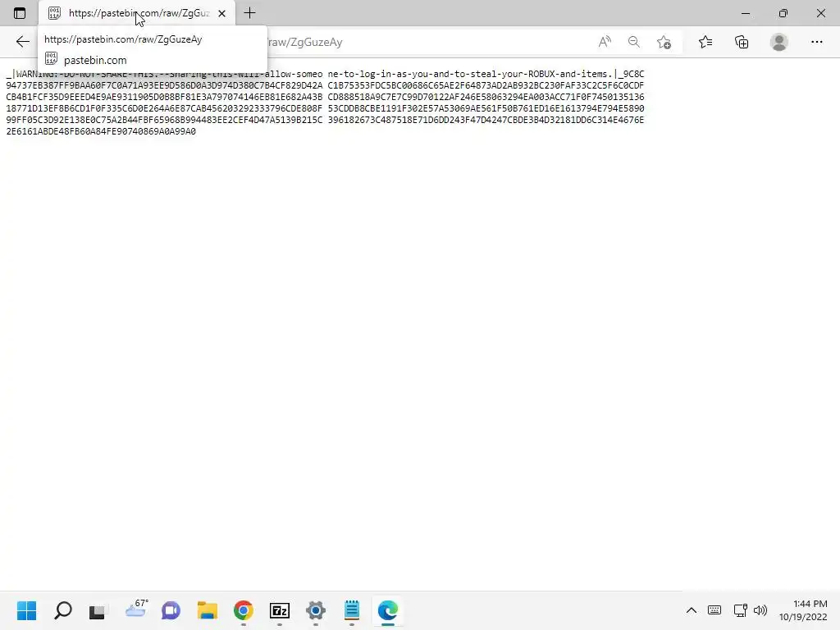
Task: Click the pastebin favicon in tab preview popup
Action: [52, 59]
